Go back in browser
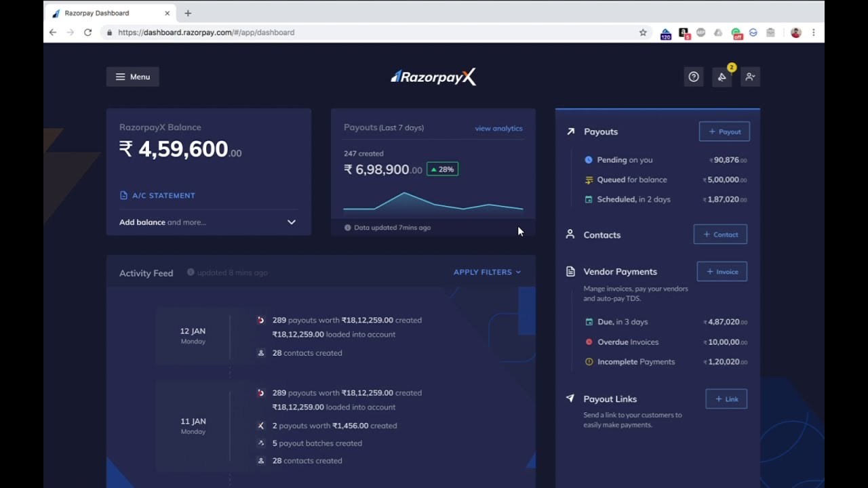This screenshot has height=488, width=868. (53, 33)
